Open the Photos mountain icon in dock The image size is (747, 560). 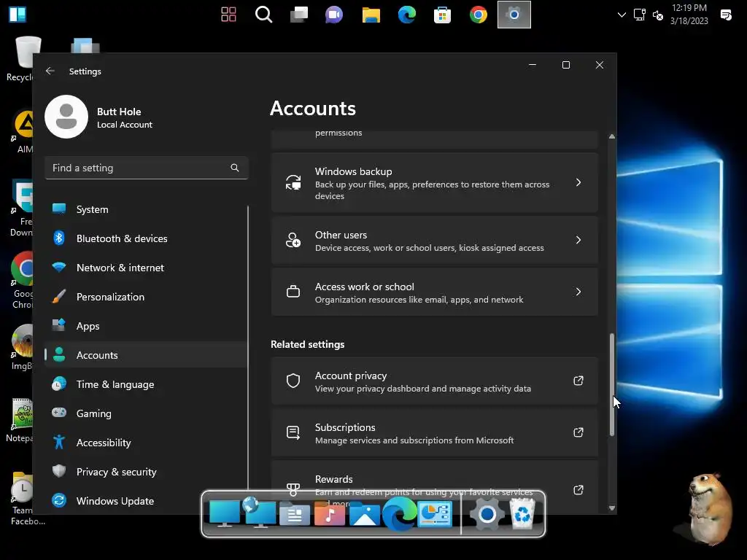tap(365, 514)
